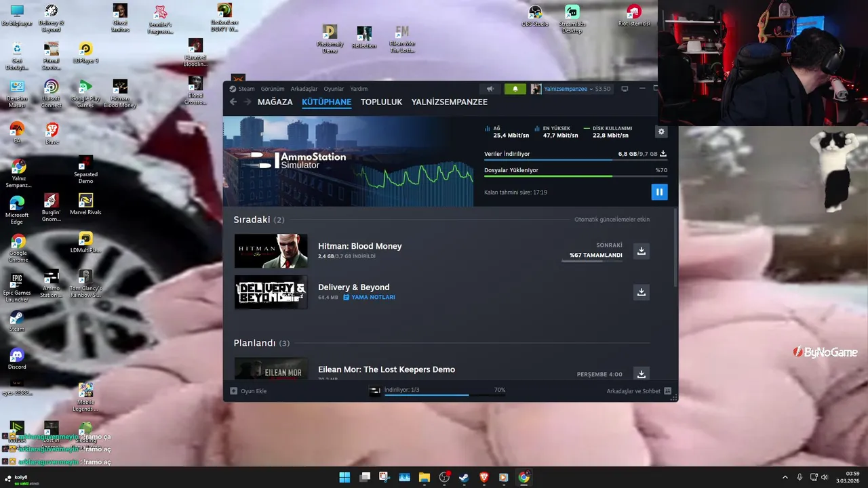Select the KÜTÜPHANE tab
The height and width of the screenshot is (488, 868).
[x=327, y=102]
